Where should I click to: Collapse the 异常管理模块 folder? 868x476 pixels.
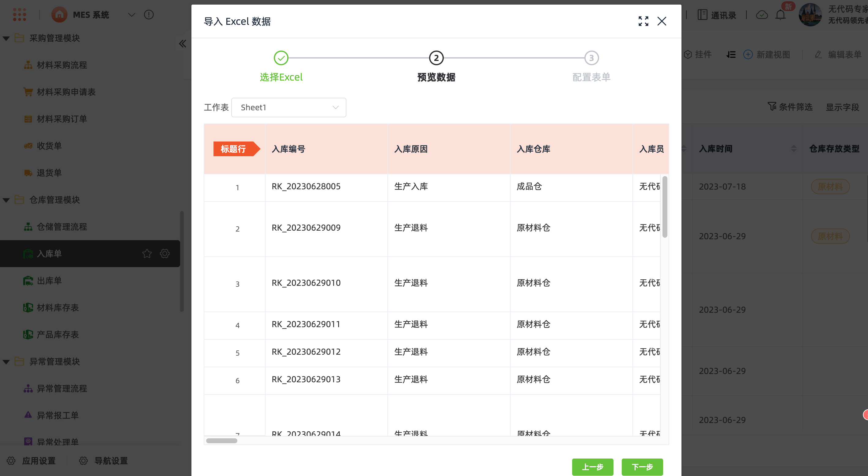(x=6, y=361)
